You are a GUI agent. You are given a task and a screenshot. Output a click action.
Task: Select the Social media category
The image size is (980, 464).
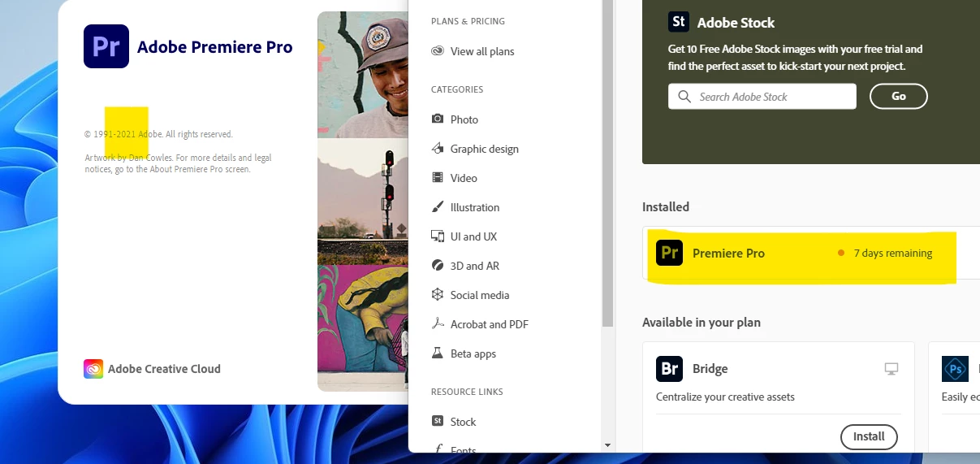[480, 295]
